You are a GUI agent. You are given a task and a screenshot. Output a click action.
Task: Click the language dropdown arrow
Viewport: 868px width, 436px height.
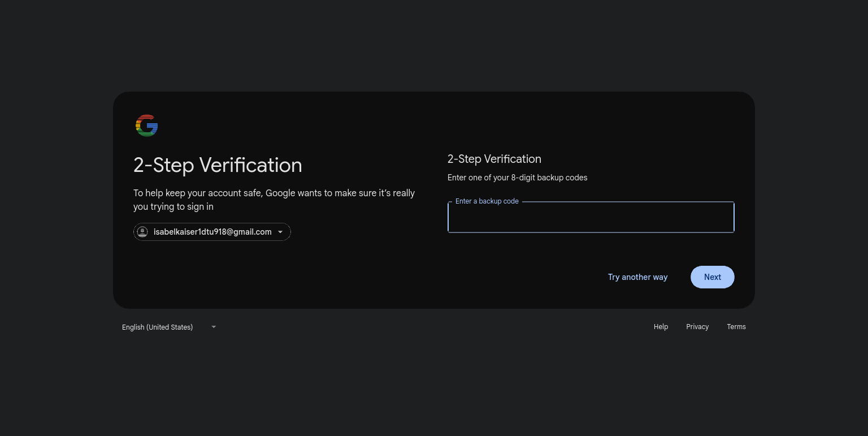pyautogui.click(x=214, y=327)
